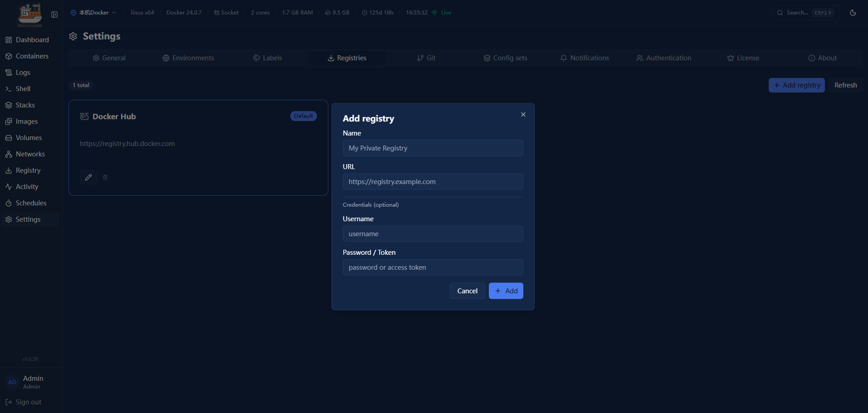Open the License tab
The image size is (868, 413).
tap(743, 58)
